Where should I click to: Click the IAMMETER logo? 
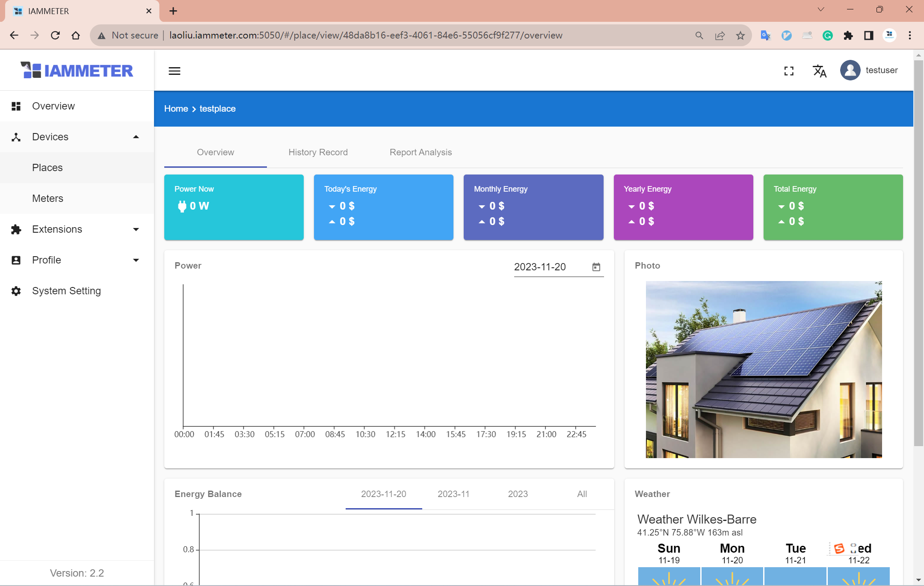pos(77,71)
